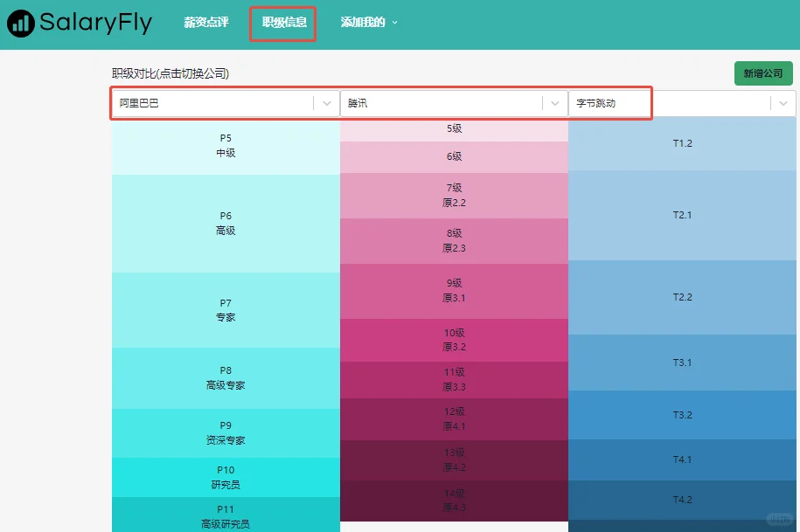Click the 6级 level block

454,157
